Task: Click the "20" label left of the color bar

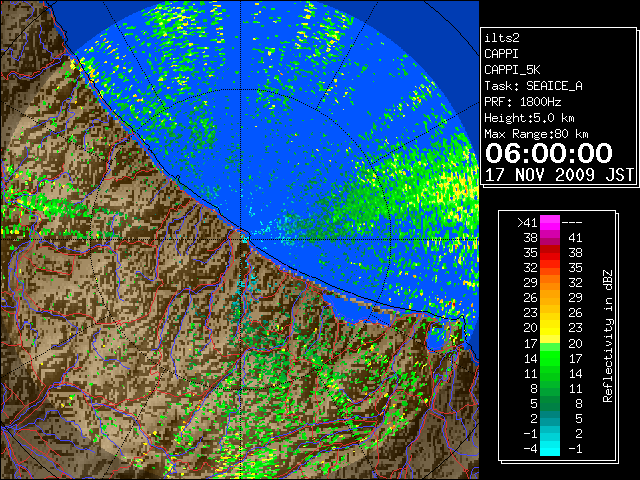Action: point(530,328)
